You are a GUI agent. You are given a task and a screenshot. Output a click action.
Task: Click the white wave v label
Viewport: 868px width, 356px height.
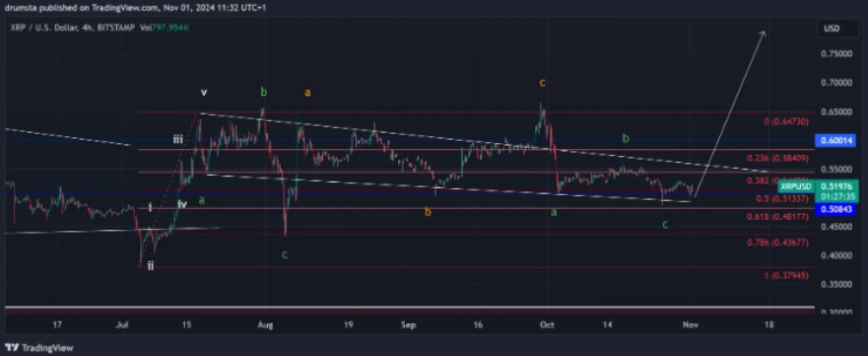[204, 93]
